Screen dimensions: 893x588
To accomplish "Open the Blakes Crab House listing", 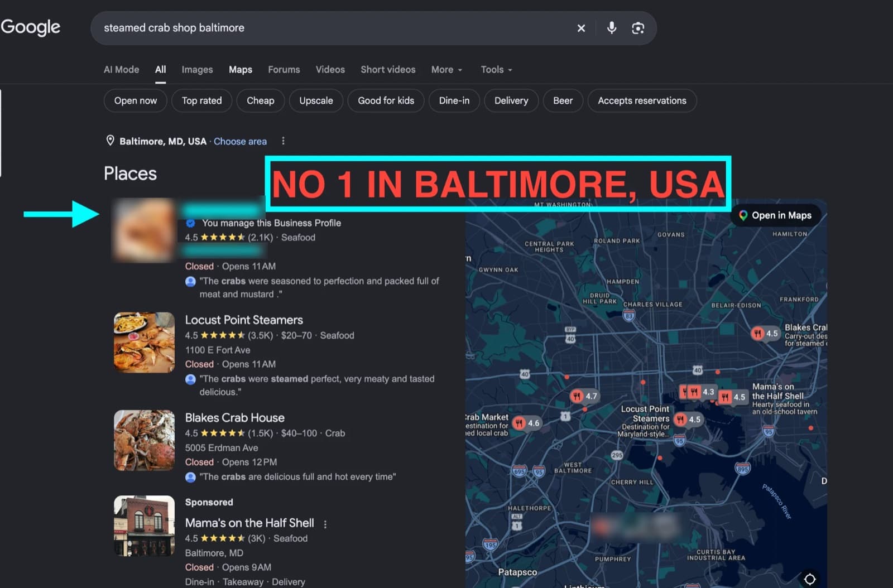I will (235, 418).
